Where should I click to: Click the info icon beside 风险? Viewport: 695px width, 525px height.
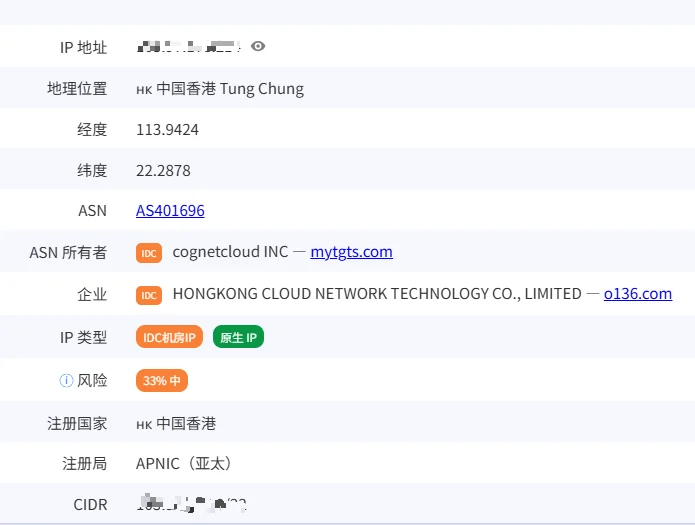click(66, 380)
